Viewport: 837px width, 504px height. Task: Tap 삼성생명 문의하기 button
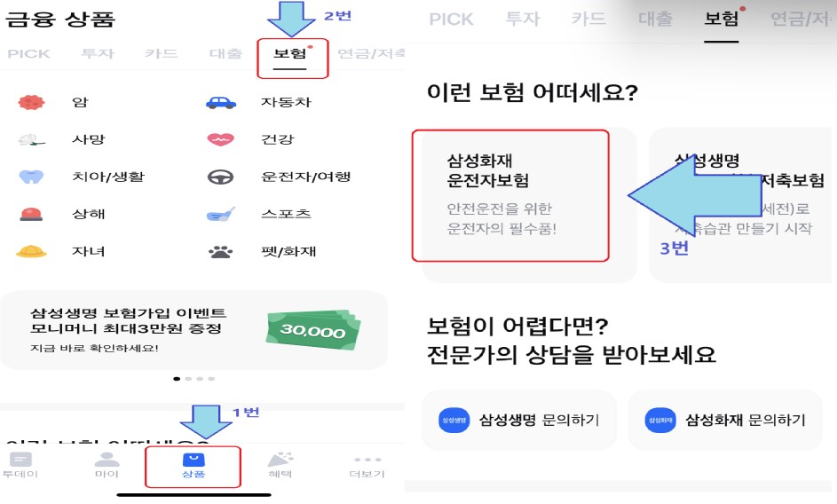coord(519,421)
